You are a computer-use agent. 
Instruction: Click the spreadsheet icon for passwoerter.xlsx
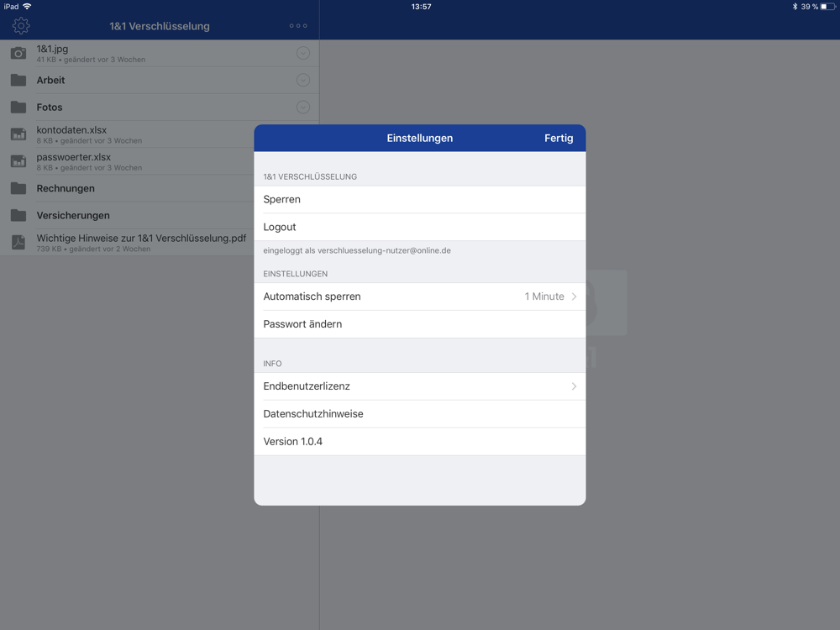(x=18, y=161)
